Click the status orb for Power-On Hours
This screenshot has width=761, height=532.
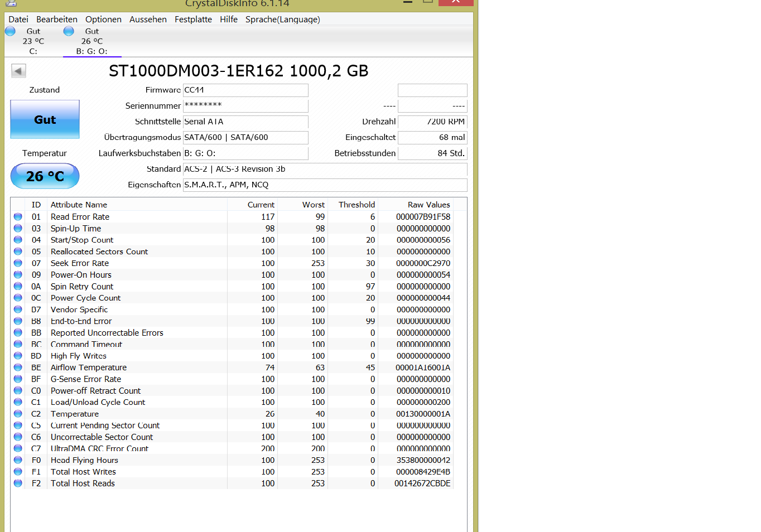(x=18, y=275)
